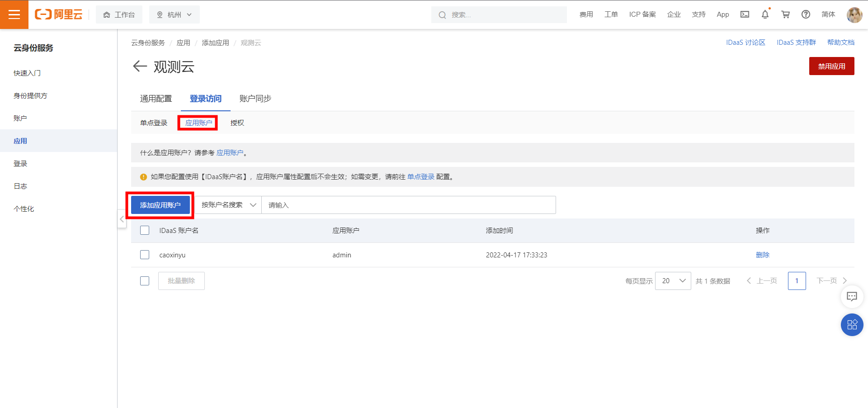Toggle the select-all header checkbox
The image size is (868, 408).
(x=145, y=230)
